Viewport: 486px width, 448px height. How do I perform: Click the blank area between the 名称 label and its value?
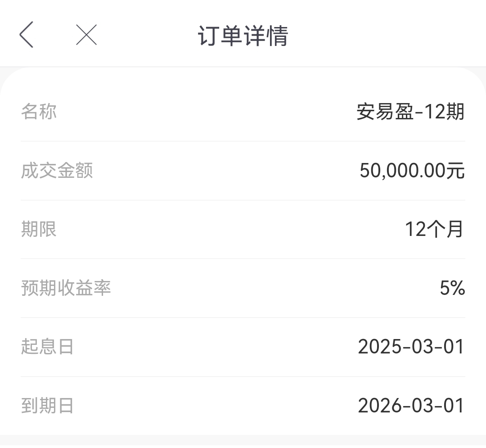coord(207,112)
